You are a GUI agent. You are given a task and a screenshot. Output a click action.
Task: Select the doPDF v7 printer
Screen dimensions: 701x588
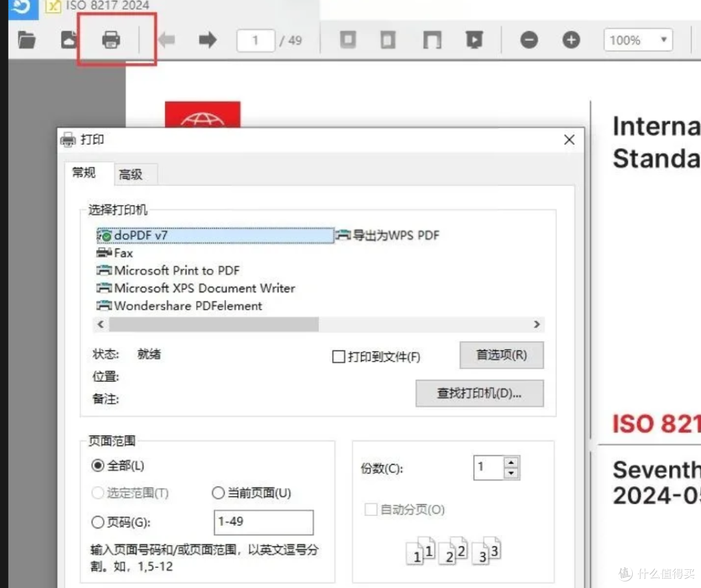coord(215,235)
